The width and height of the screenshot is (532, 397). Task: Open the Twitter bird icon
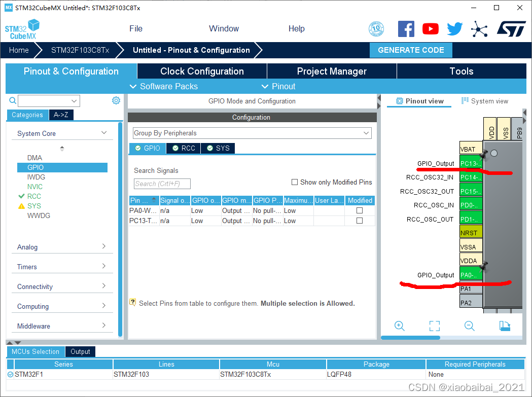454,29
